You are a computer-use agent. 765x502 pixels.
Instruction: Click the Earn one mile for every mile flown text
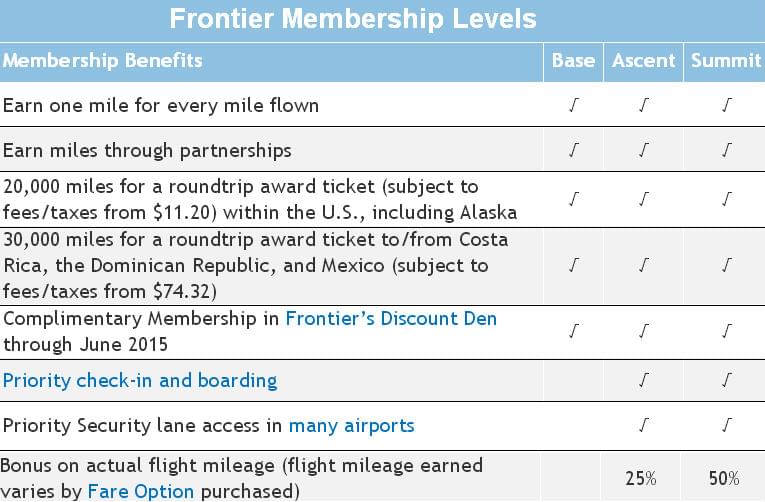coord(161,105)
